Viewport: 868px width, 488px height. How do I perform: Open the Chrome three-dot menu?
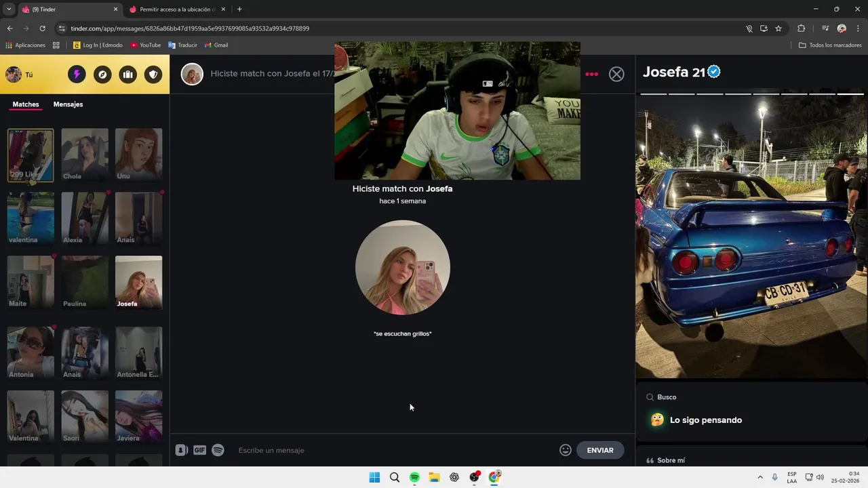click(859, 28)
